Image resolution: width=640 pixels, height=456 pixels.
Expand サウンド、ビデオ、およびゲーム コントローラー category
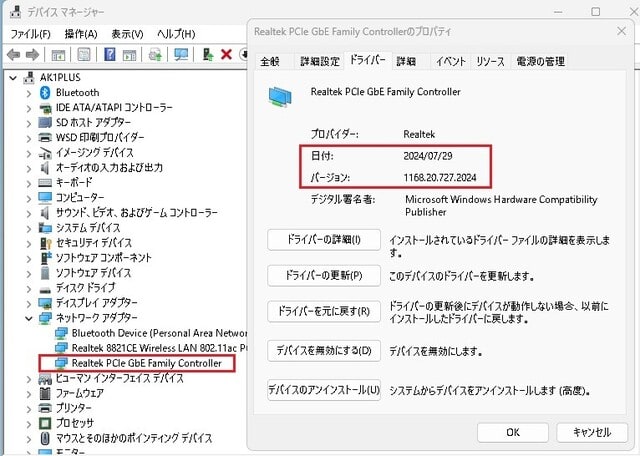point(29,213)
